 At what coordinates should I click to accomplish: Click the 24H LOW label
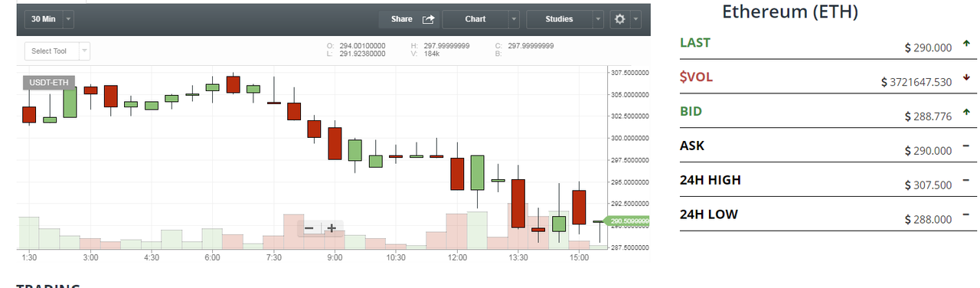[x=709, y=214]
